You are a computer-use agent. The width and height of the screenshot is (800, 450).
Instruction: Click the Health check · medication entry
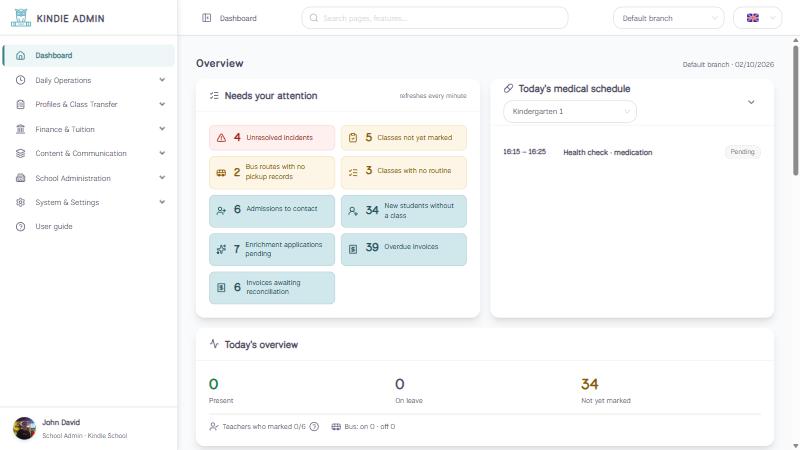pos(608,153)
